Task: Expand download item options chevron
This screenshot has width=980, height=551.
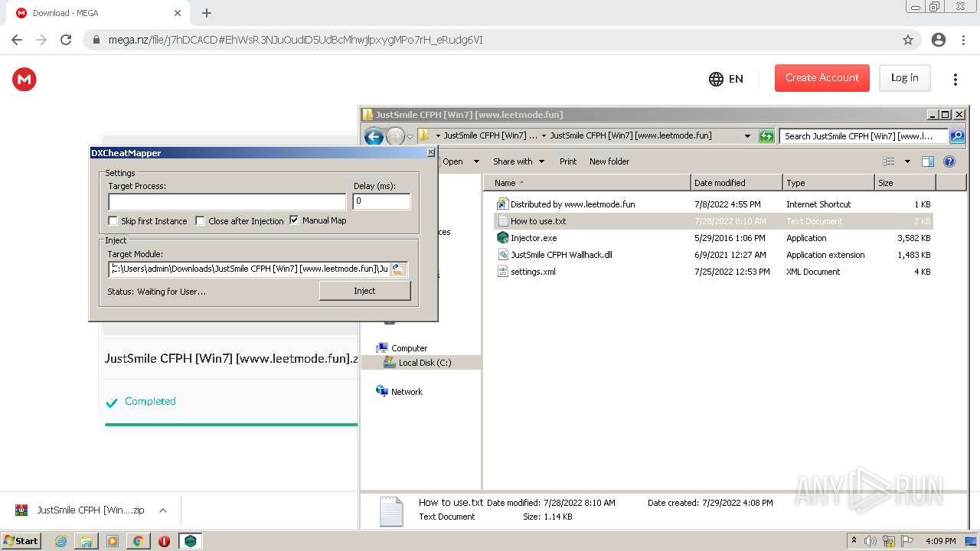Action: click(162, 510)
